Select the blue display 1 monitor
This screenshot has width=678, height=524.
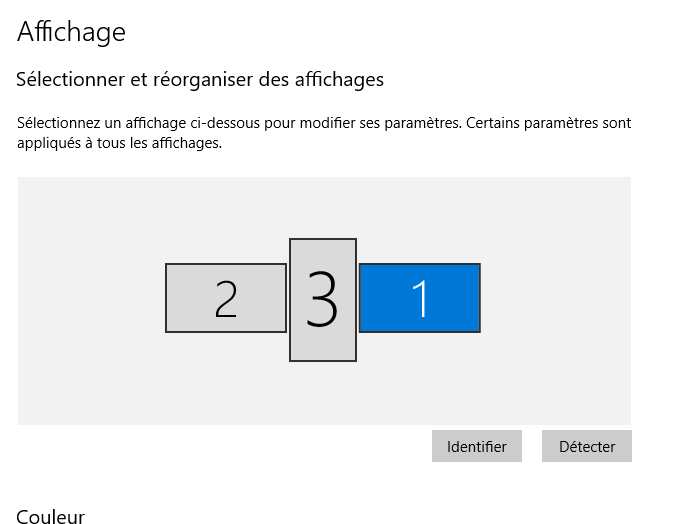(419, 298)
